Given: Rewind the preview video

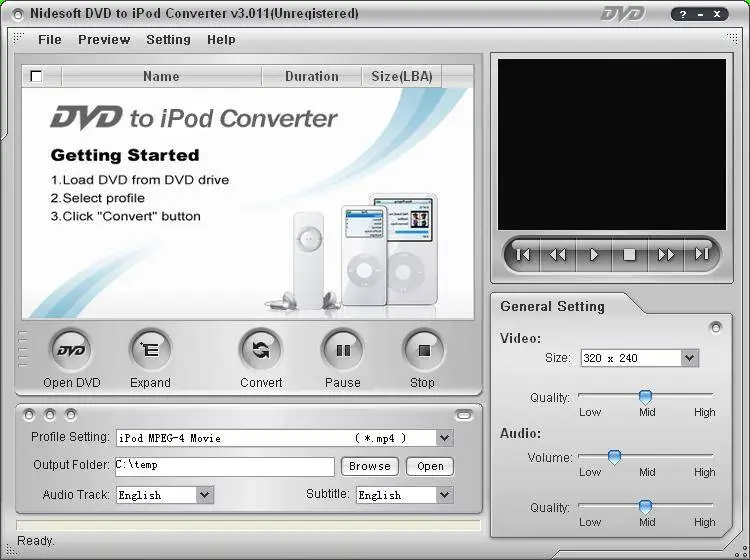Looking at the screenshot, I should [x=558, y=254].
